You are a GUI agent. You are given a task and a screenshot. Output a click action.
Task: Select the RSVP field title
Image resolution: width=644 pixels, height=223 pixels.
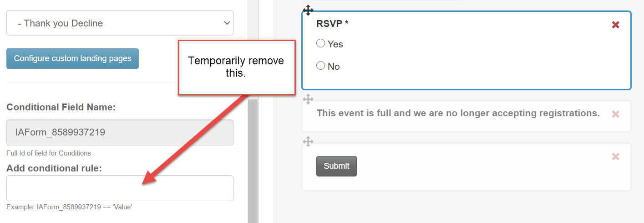(332, 24)
